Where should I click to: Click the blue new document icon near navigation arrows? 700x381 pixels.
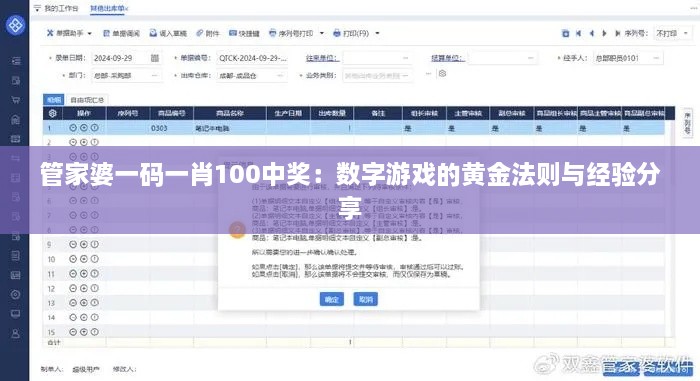[565, 33]
